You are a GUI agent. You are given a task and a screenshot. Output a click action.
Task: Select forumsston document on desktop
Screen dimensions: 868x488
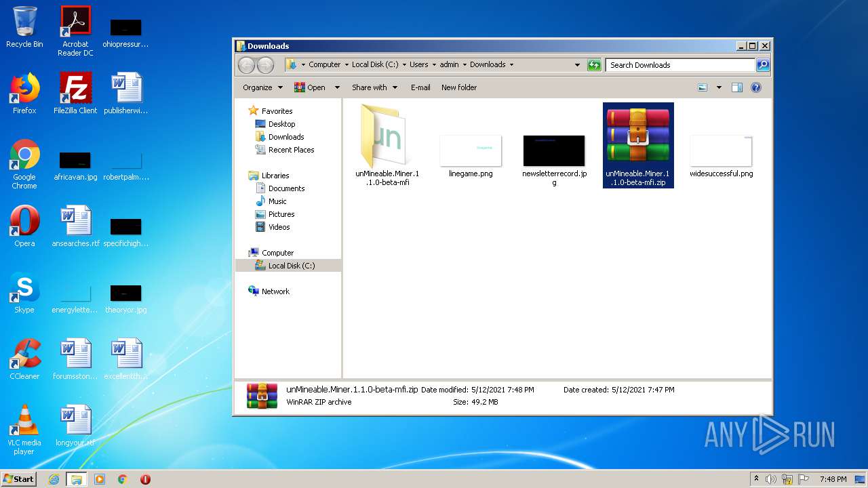tap(75, 359)
